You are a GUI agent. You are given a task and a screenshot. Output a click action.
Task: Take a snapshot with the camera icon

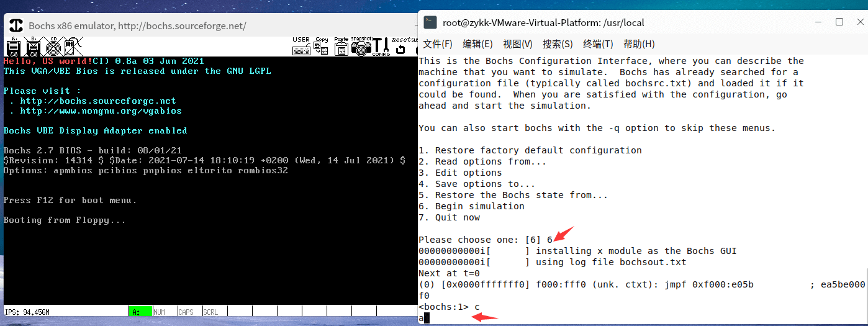point(361,47)
